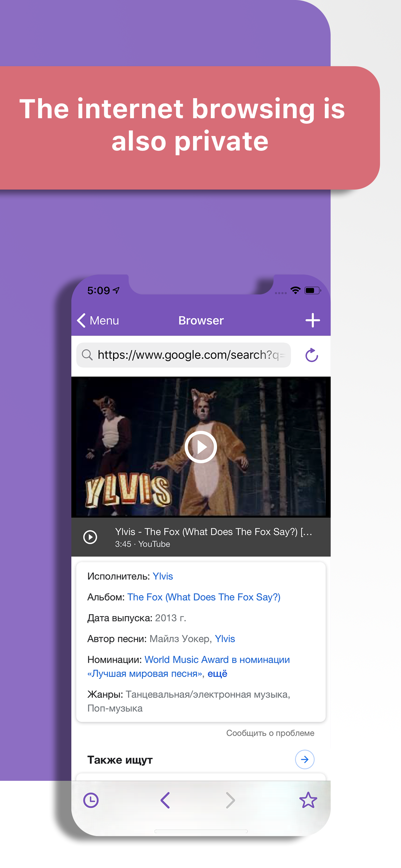This screenshot has height=868, width=401.
Task: Tap the 'Также ищут' heading
Action: pos(120,760)
